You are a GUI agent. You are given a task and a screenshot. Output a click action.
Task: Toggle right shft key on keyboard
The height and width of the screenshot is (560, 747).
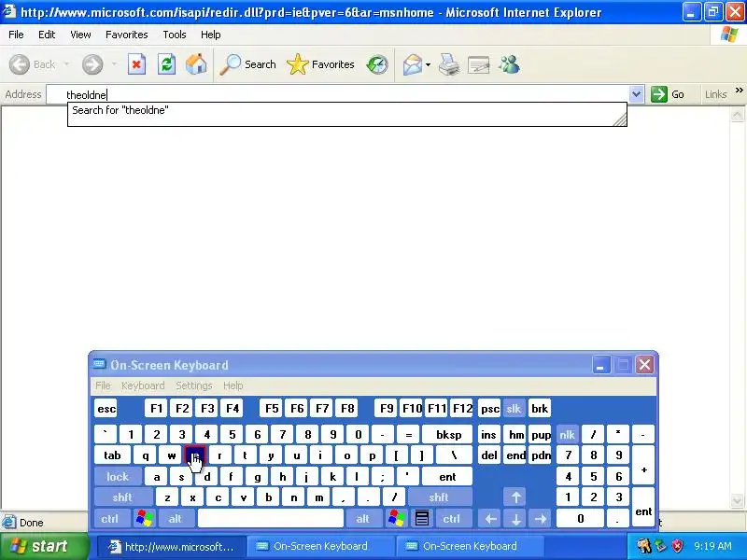pos(439,497)
